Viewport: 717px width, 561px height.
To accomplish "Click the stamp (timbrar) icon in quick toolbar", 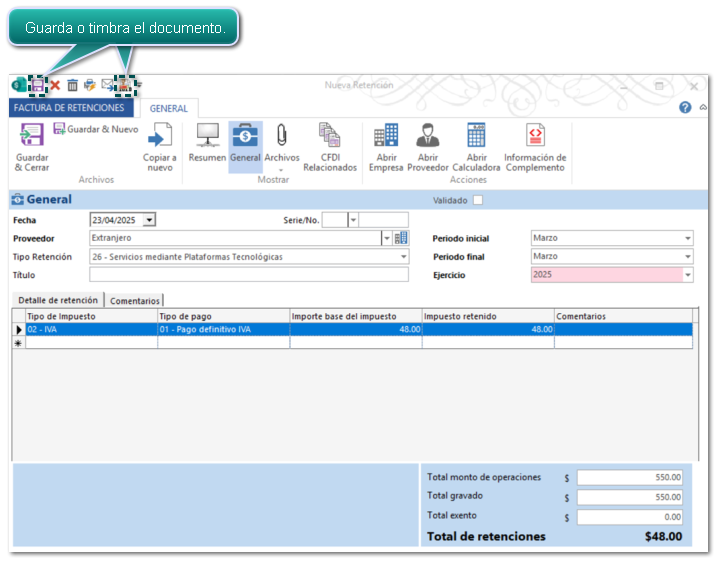I will (124, 86).
